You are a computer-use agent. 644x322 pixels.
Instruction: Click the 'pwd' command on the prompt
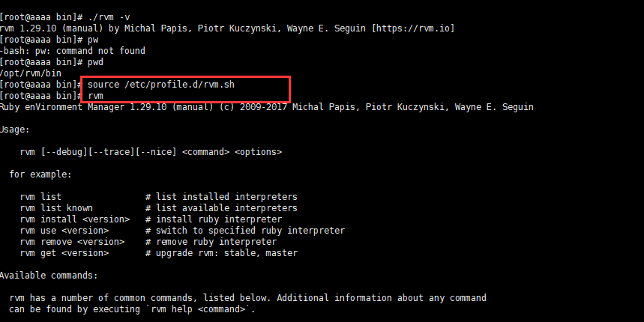[x=96, y=62]
